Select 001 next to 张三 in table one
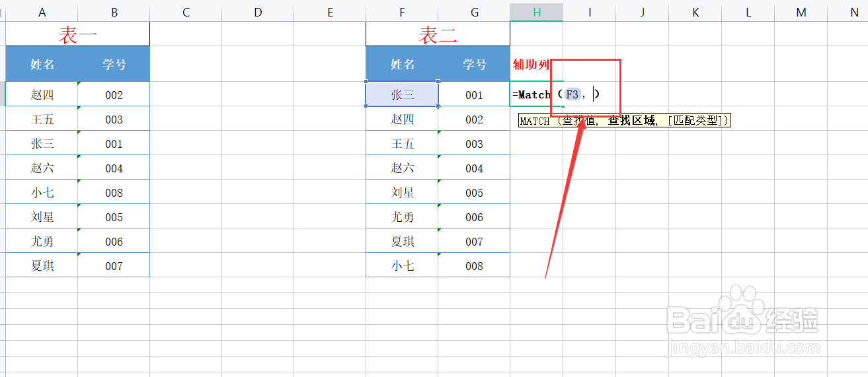 (114, 143)
